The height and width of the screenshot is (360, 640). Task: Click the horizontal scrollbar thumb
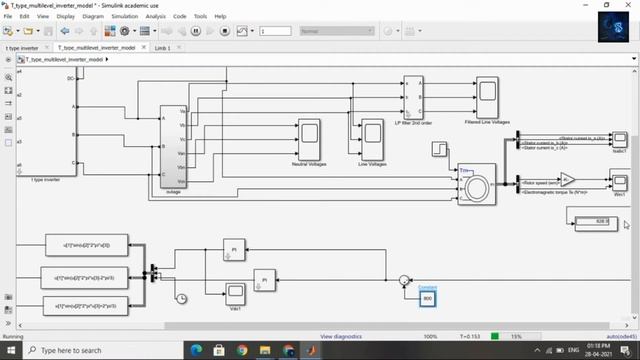387,325
